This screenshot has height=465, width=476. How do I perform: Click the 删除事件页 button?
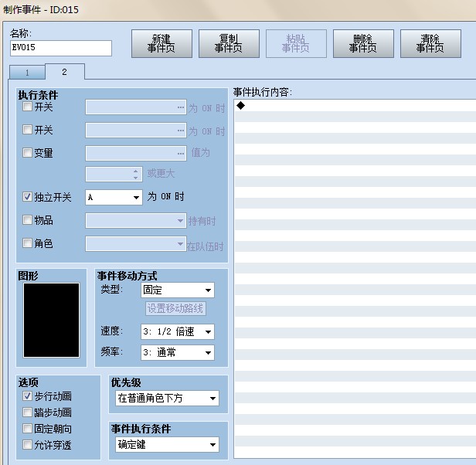point(363,43)
